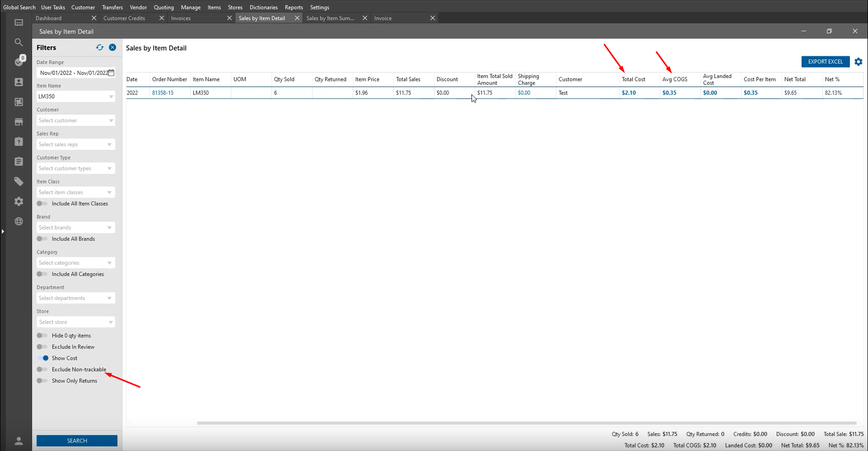Open the Quoting menu
The width and height of the screenshot is (868, 451).
(164, 8)
